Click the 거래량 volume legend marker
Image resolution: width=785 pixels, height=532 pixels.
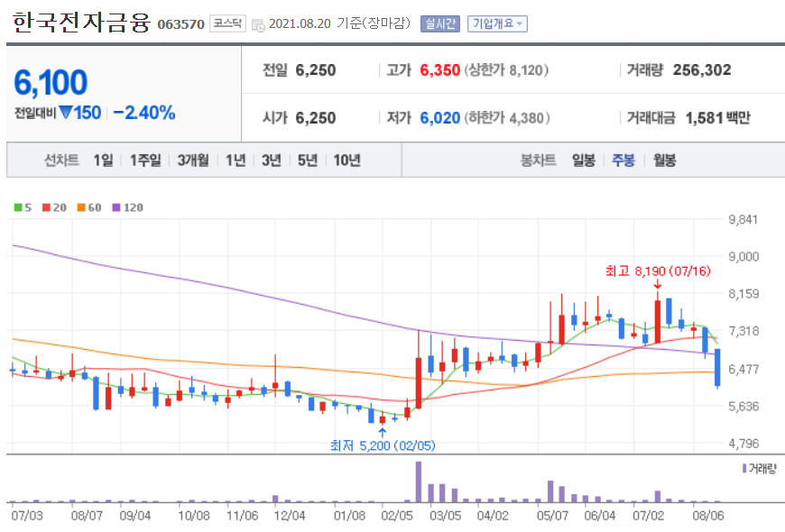[x=744, y=469]
